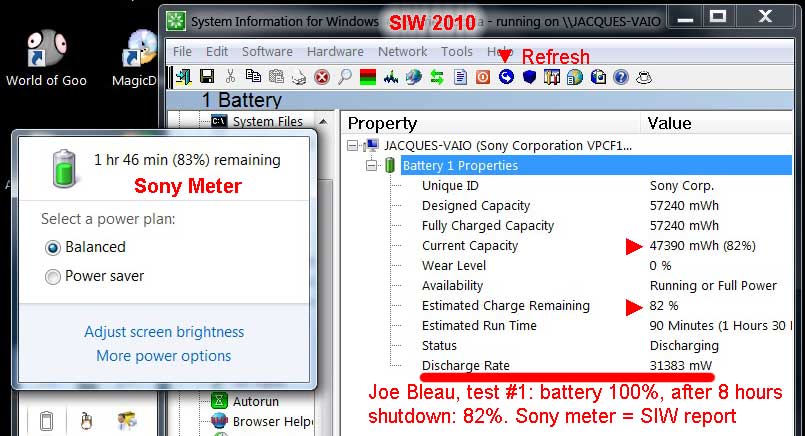The height and width of the screenshot is (436, 805).
Task: Open the Network menu
Action: point(402,51)
